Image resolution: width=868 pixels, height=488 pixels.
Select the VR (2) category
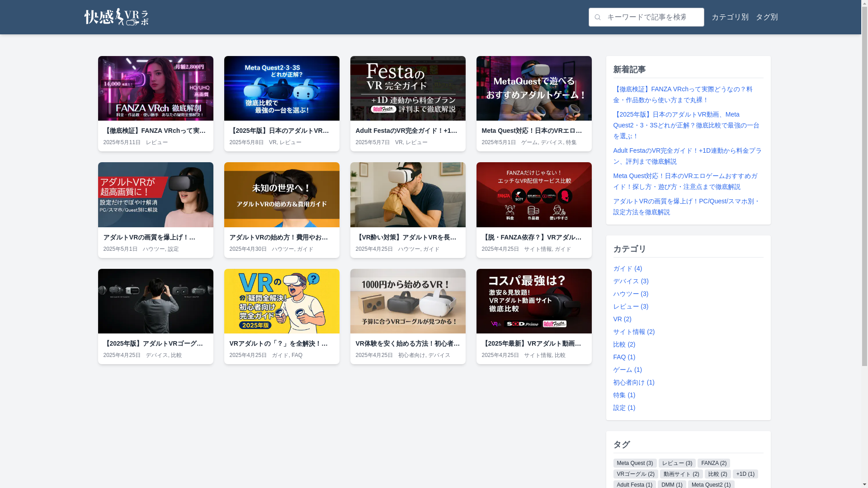pyautogui.click(x=622, y=319)
